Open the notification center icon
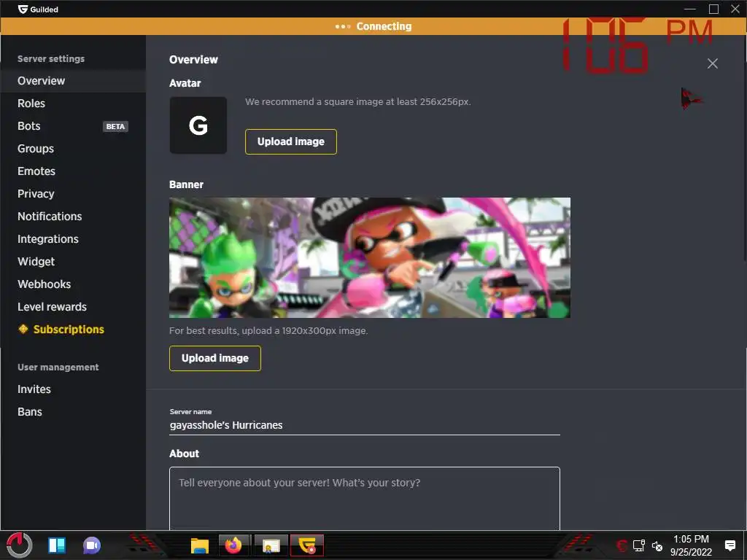 729,545
